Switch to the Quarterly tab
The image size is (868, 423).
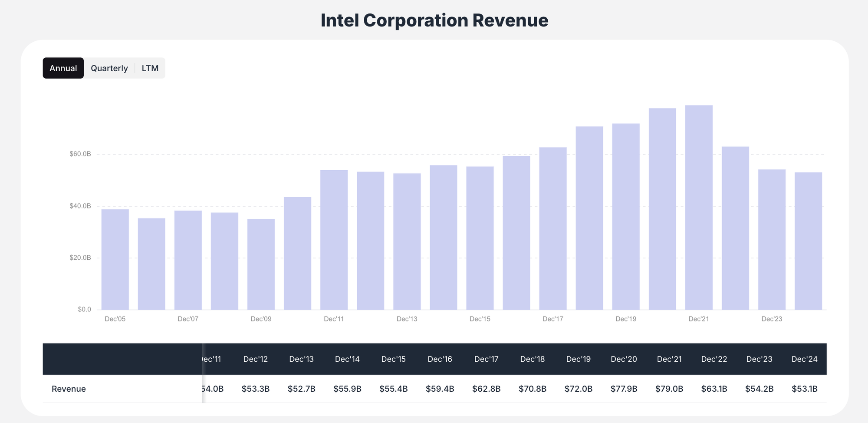[109, 68]
